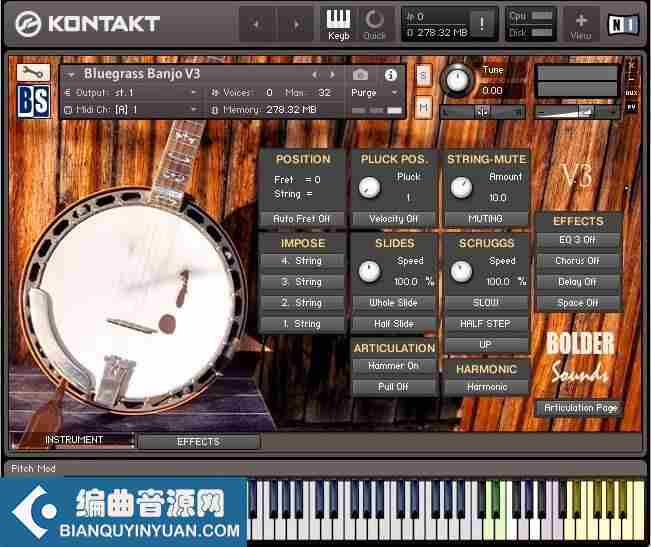Click the Max voices value 32
This screenshot has height=547, width=651.
pos(324,93)
